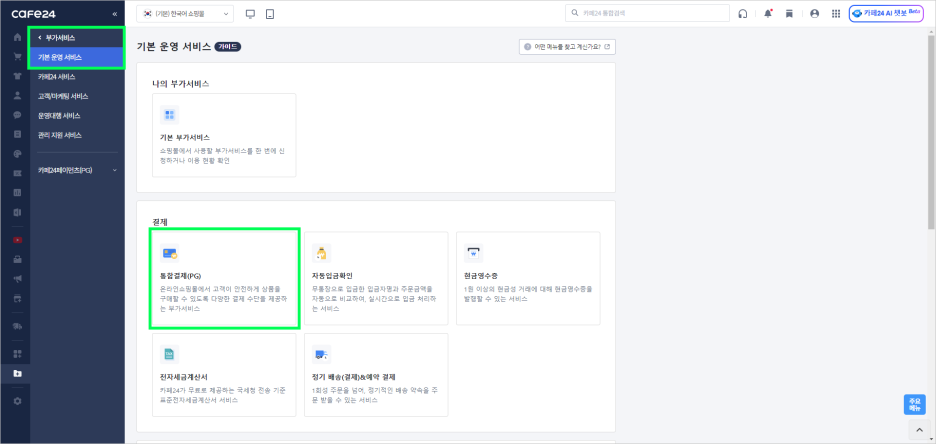Screen dimensions: 936x444
Task: Click the 나의 부가서비스 heading text
Action: point(180,84)
